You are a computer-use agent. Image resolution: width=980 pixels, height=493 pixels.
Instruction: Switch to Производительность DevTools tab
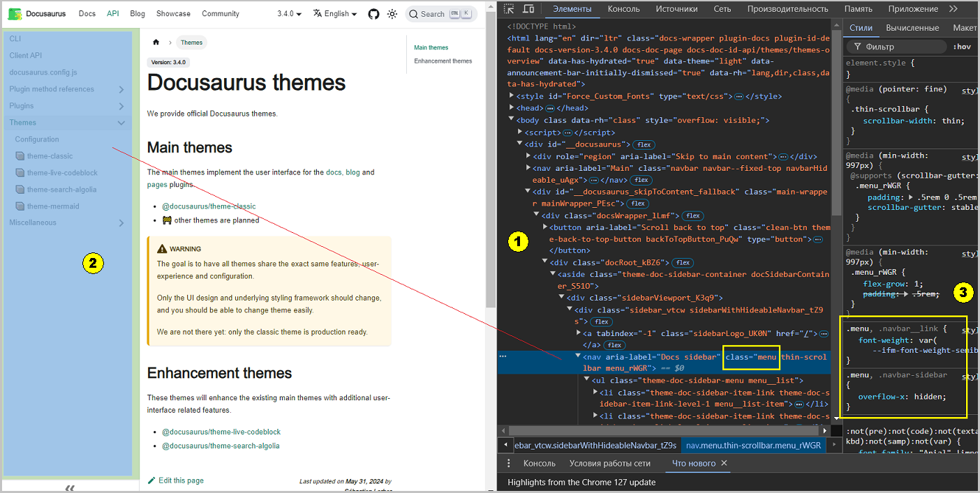point(787,9)
